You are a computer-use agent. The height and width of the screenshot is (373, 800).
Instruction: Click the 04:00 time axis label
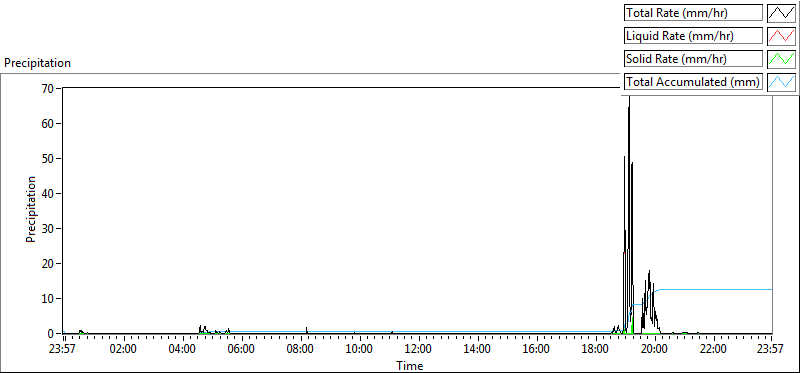183,350
